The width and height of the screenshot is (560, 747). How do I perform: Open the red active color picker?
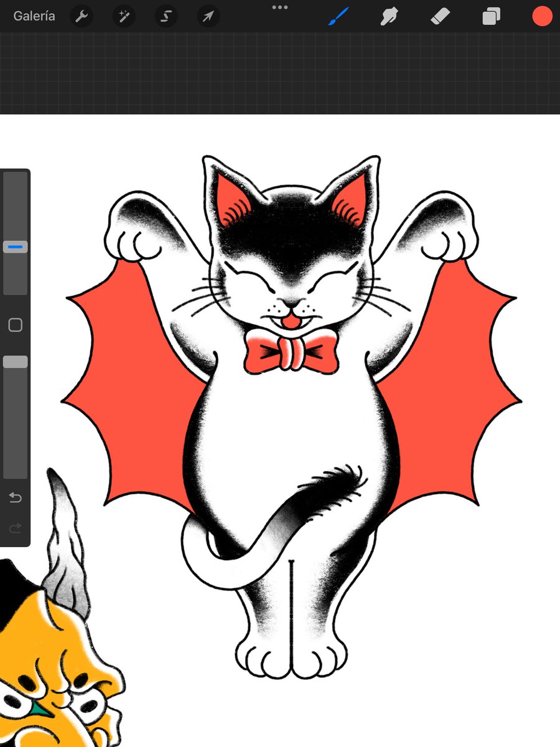click(x=542, y=17)
